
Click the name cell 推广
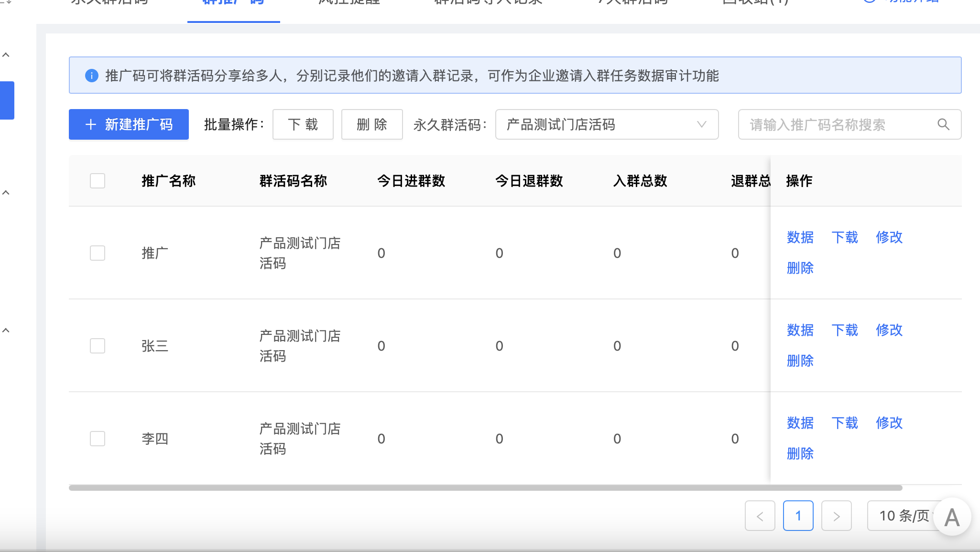coord(155,253)
